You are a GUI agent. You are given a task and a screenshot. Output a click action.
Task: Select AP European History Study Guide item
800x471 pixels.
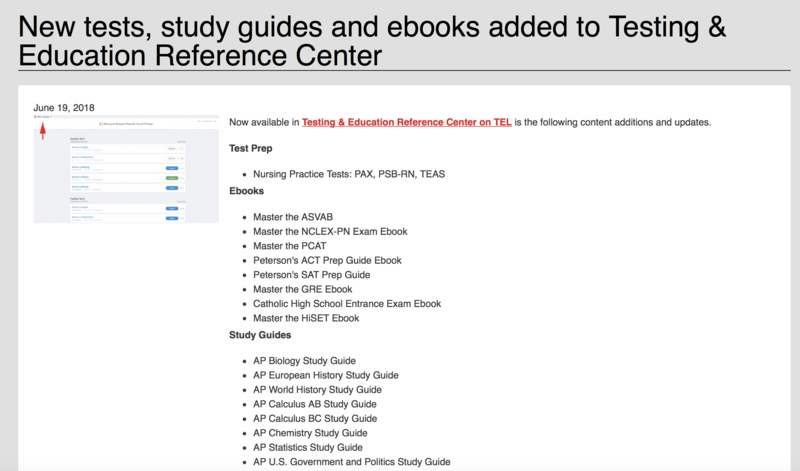326,376
